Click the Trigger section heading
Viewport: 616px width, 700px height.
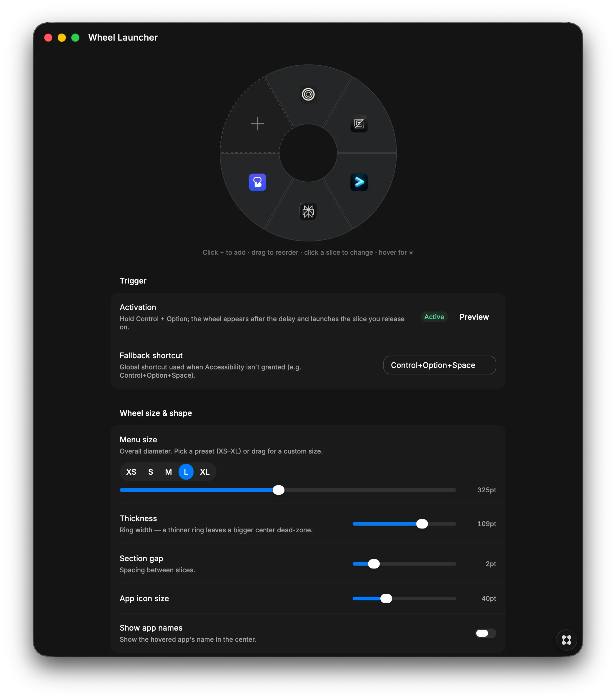tap(133, 281)
